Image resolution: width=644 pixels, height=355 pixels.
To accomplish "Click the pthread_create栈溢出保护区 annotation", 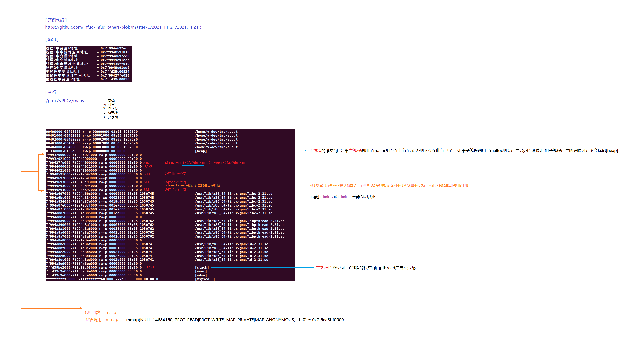I will (192, 185).
